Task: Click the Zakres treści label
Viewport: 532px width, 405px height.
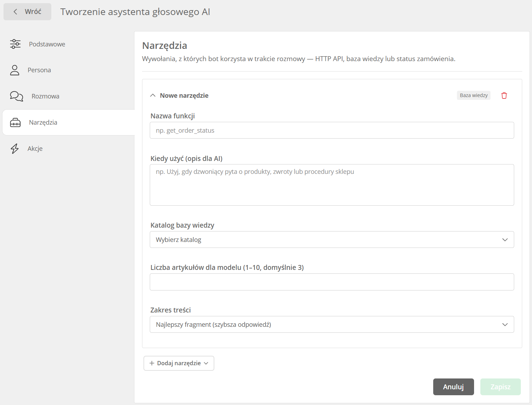Action: 170,310
